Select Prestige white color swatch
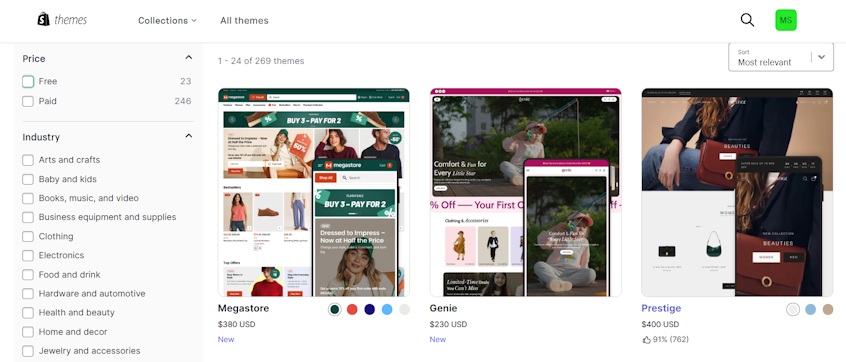 (793, 310)
